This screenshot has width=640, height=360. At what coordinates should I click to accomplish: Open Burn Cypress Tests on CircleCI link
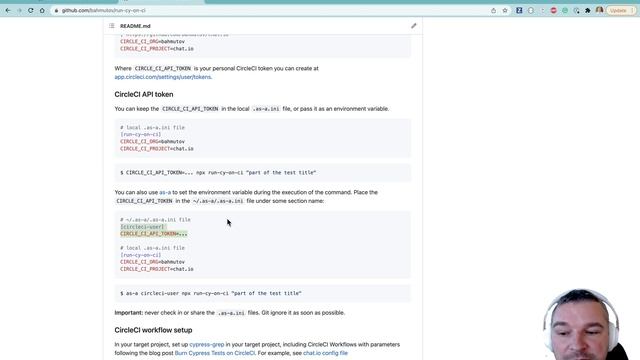(x=215, y=353)
